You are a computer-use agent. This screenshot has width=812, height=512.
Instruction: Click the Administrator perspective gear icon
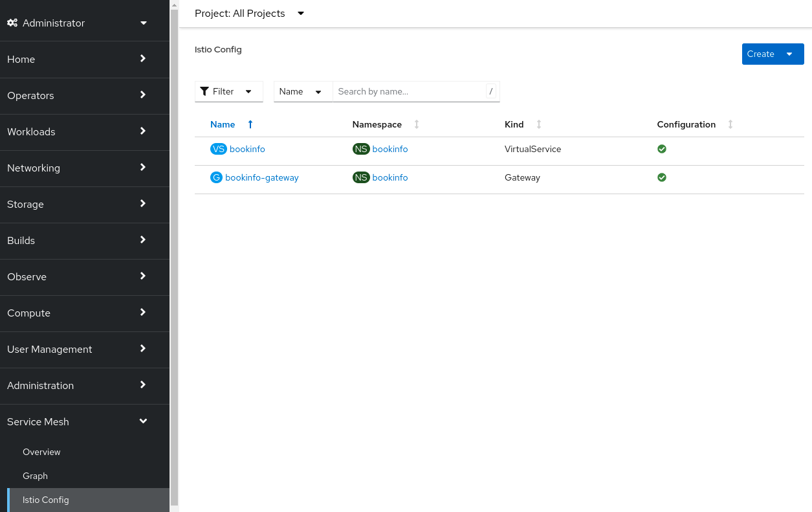(12, 23)
